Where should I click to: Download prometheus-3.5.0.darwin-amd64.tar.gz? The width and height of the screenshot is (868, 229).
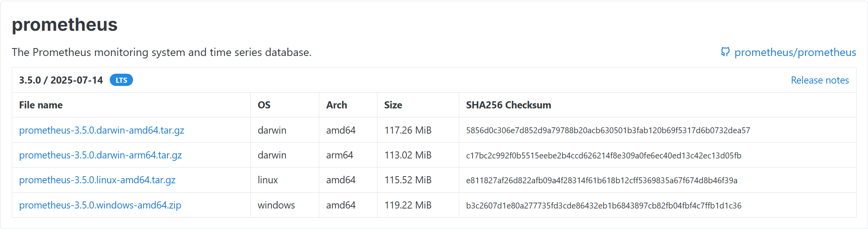pos(101,130)
